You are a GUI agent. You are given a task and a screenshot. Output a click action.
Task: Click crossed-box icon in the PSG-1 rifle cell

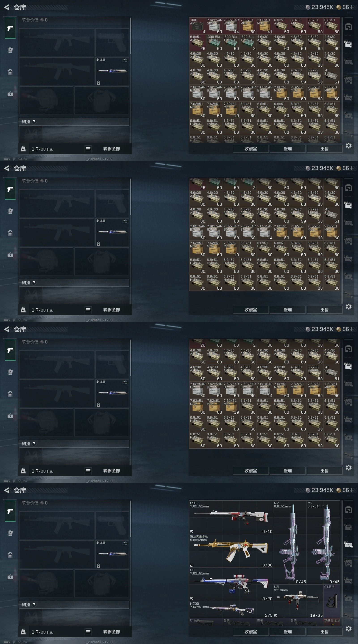coord(192,532)
